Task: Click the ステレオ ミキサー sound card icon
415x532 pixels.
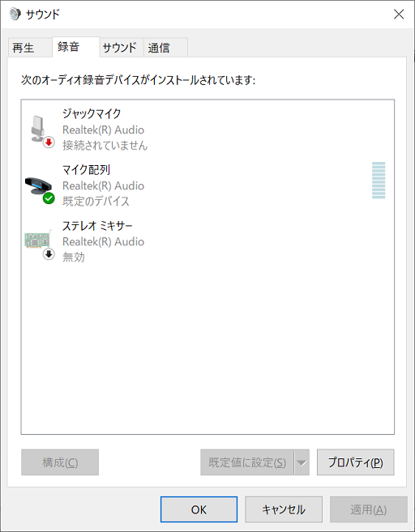Action: [38, 239]
